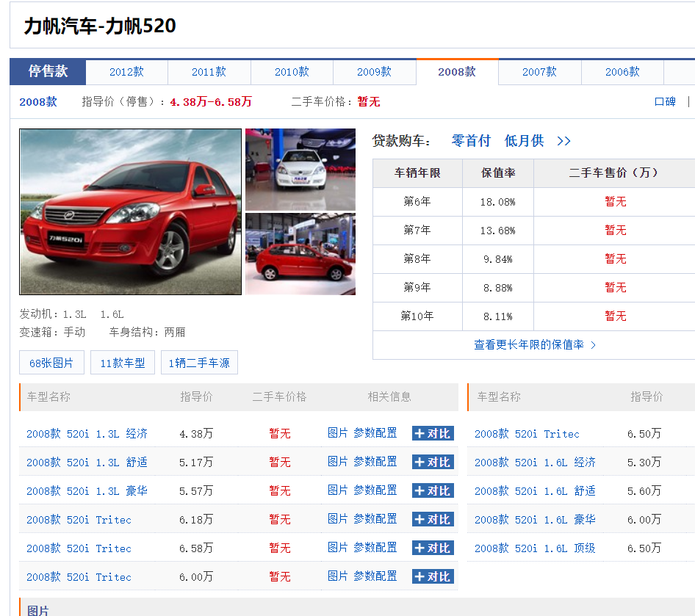The height and width of the screenshot is (616, 695).
Task: Click +对比 in the 6.00万 Tritec row
Action: 433,576
